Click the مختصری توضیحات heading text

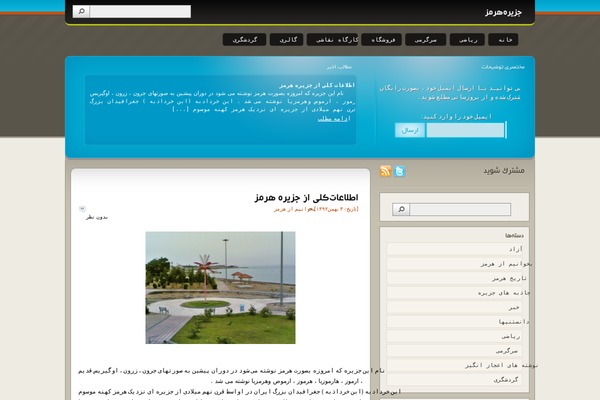click(x=503, y=67)
